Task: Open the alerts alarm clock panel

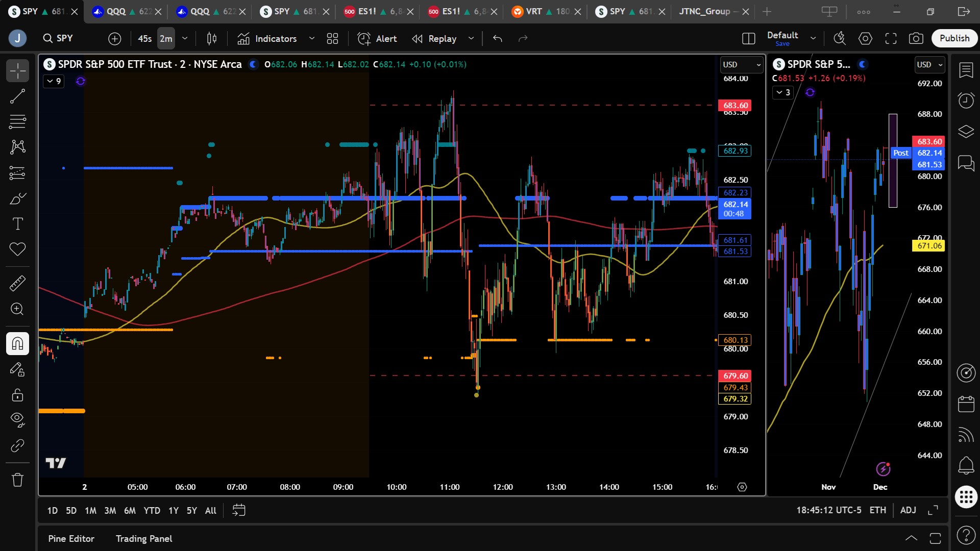Action: pyautogui.click(x=966, y=100)
